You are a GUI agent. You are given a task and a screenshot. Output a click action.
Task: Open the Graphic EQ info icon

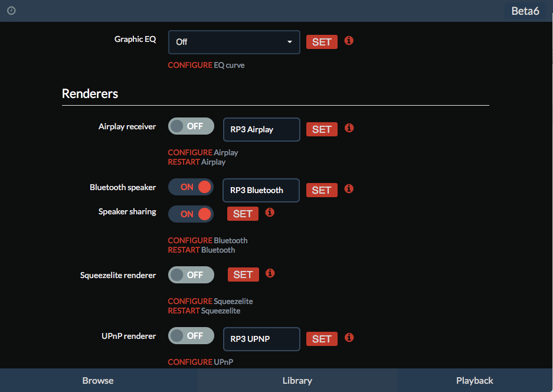349,41
